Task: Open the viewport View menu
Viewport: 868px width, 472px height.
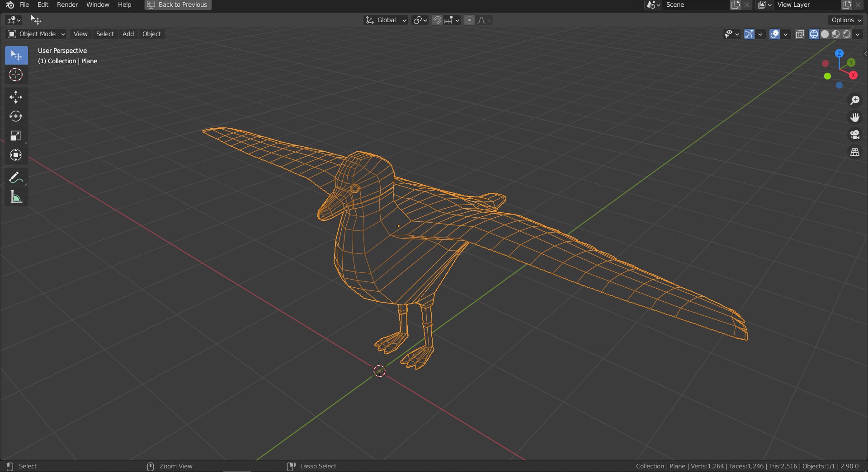Action: [80, 34]
